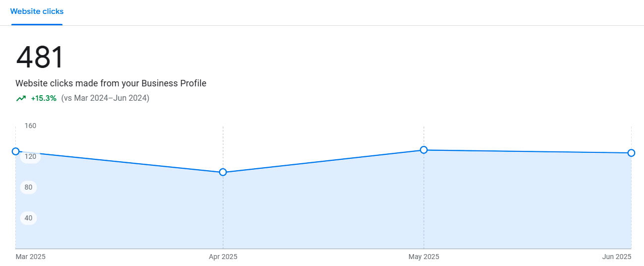Select the Website clicks tab

click(37, 11)
